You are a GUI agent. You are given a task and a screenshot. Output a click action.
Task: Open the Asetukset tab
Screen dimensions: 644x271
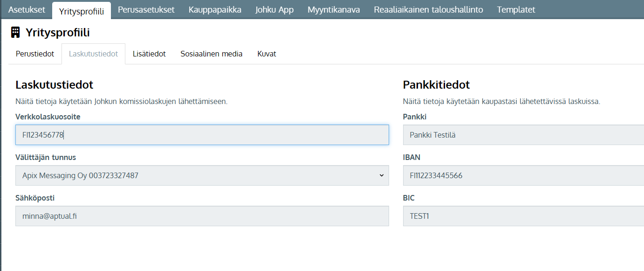27,9
